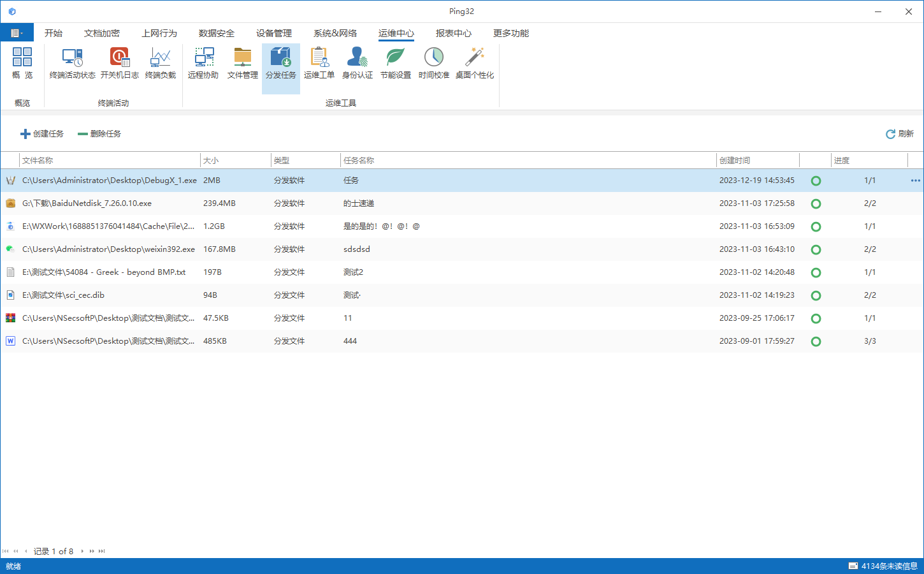Screen dimensions: 924x574
Task: Select row with BaiduNetdisk_7.26.0.10.exe
Action: [461, 203]
